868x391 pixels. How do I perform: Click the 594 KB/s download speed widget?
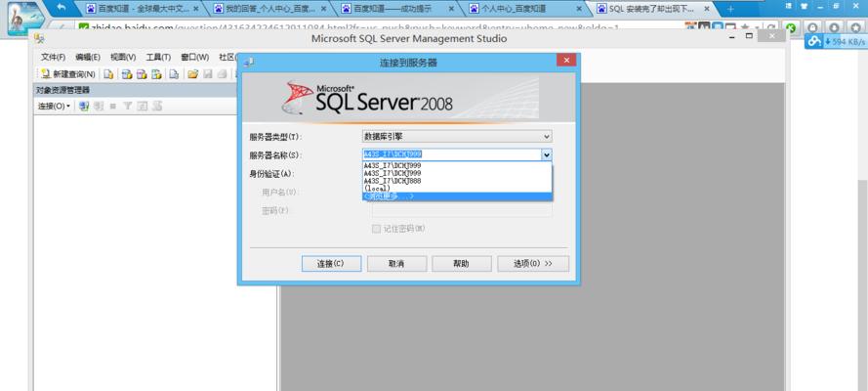[836, 41]
